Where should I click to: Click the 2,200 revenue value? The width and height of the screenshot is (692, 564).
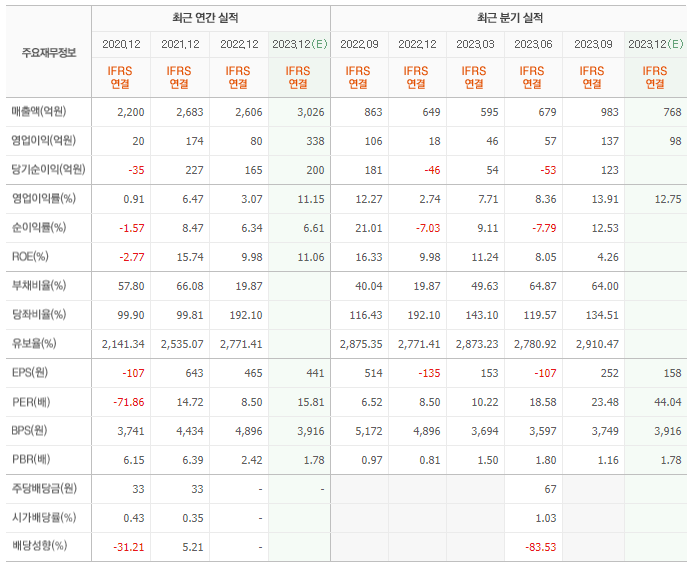pyautogui.click(x=131, y=112)
